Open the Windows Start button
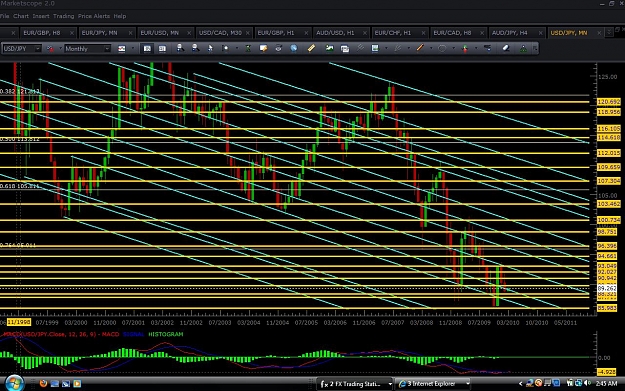Viewport: 625px width, 391px height. [x=14, y=383]
